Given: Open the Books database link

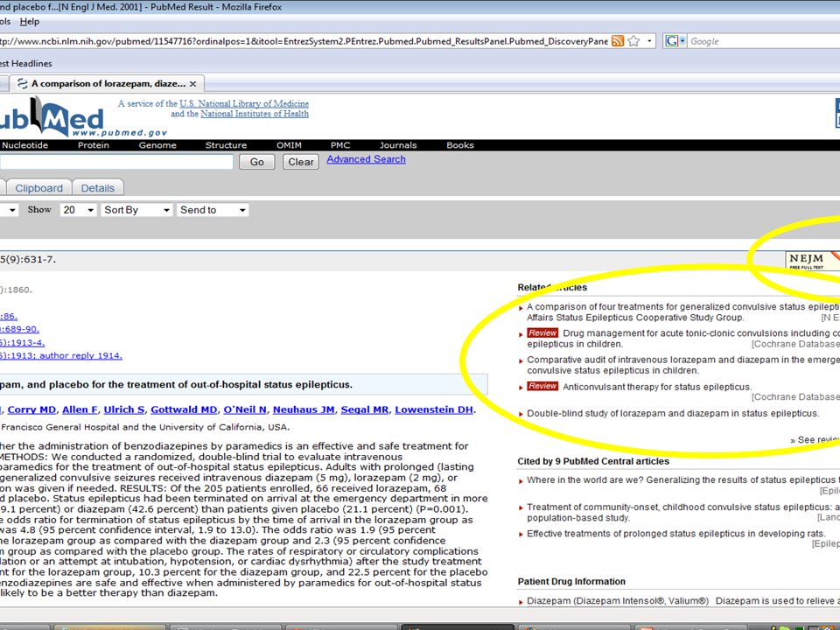Looking at the screenshot, I should [x=460, y=145].
